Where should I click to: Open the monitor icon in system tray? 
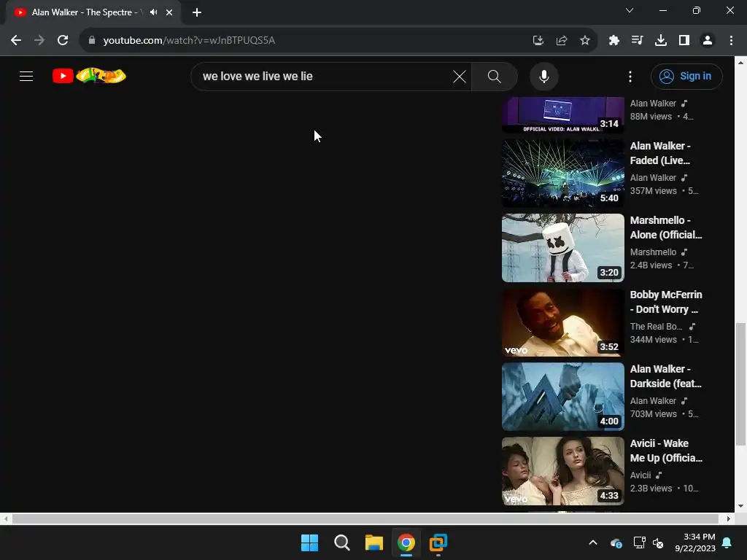click(639, 542)
